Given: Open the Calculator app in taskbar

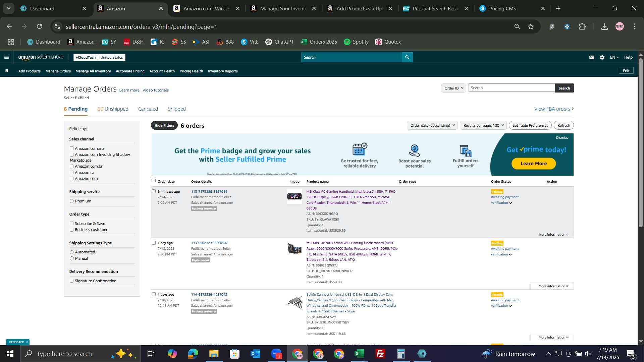Looking at the screenshot, I should (401, 354).
